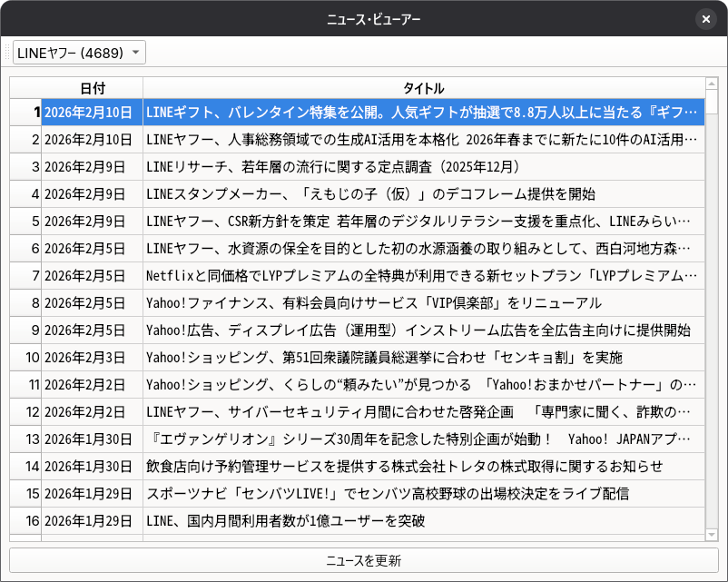Click row header number 6
Image resolution: width=728 pixels, height=582 pixels.
25,249
